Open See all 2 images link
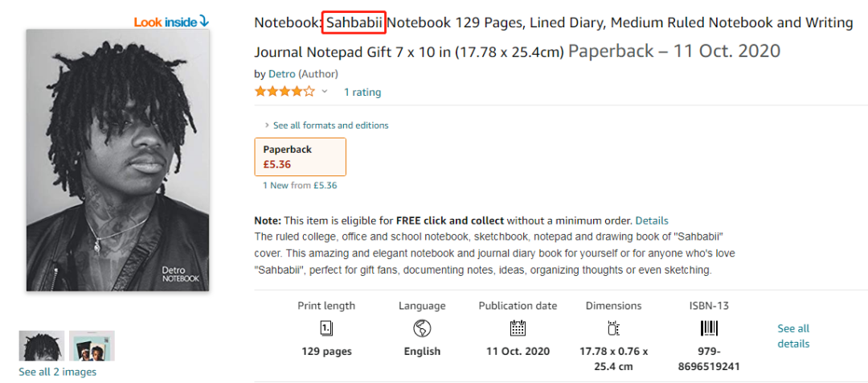Image resolution: width=868 pixels, height=383 pixels. coord(57,372)
